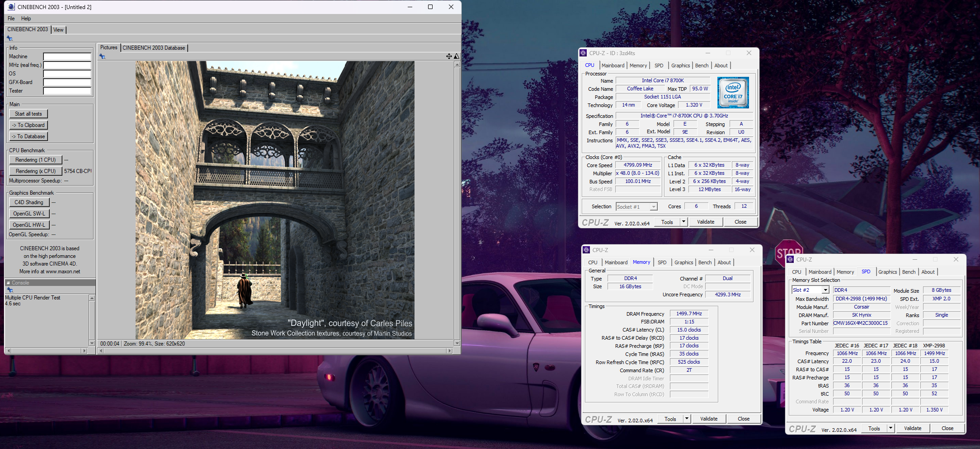This screenshot has width=980, height=449.
Task: Click the Tester input field
Action: tap(67, 91)
